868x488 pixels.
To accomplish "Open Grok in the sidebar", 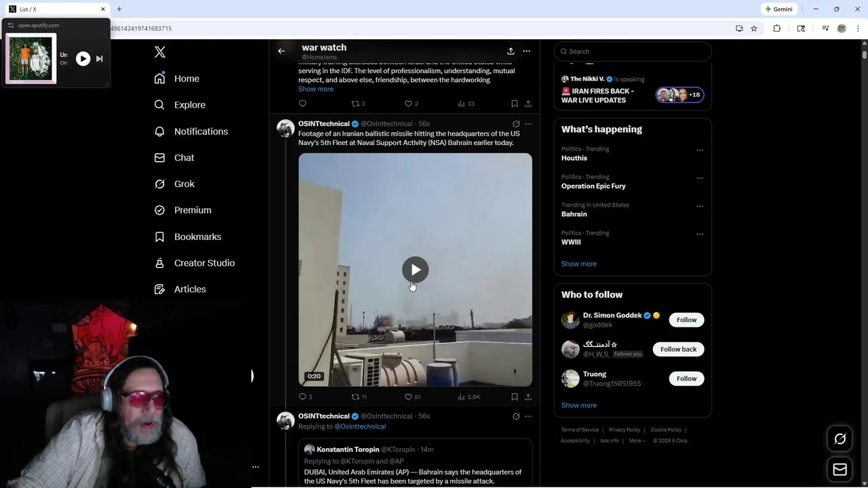I will [174, 184].
